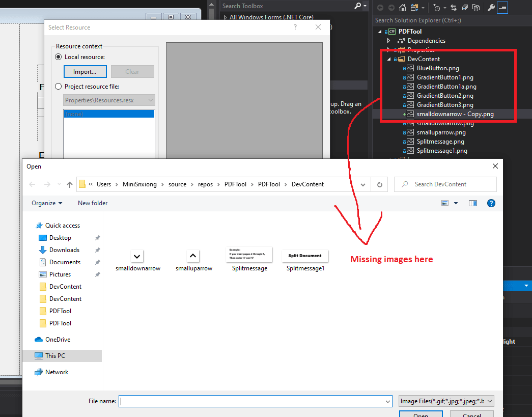Select the Local resource radio button
The image size is (532, 417).
(x=59, y=57)
